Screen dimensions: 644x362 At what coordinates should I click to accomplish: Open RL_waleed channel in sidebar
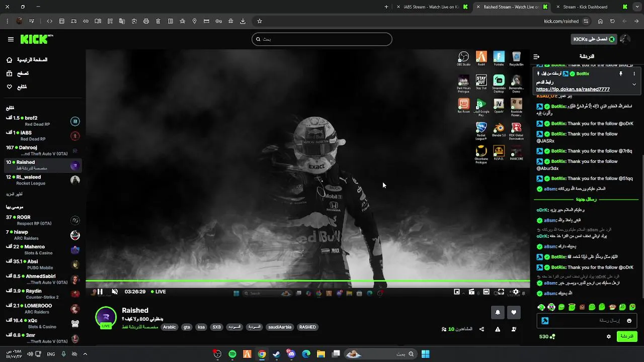tap(42, 180)
